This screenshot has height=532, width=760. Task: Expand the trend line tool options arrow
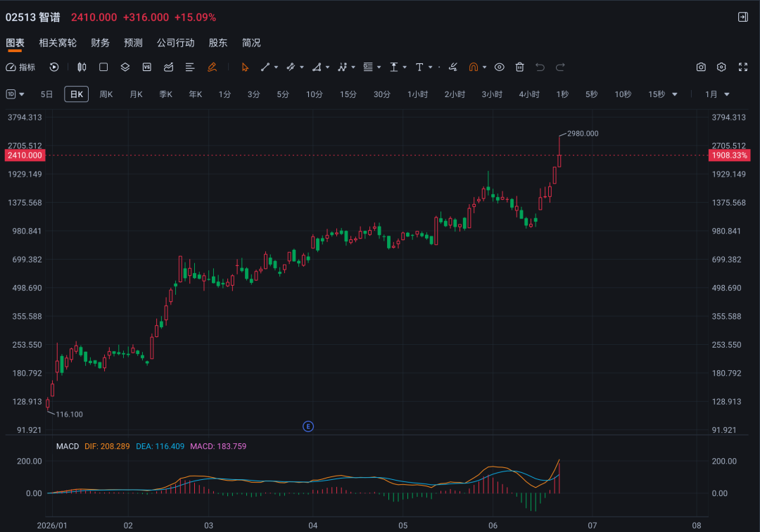click(x=277, y=68)
